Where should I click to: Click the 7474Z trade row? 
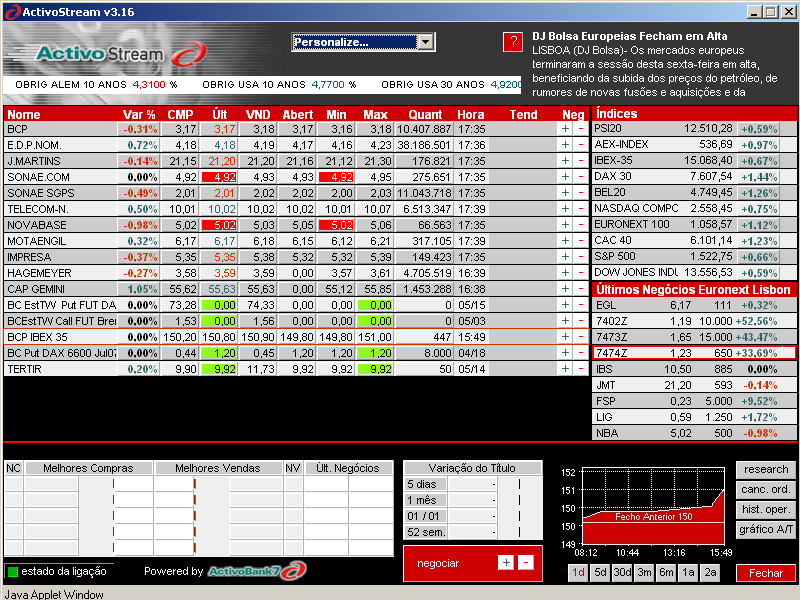pyautogui.click(x=694, y=353)
